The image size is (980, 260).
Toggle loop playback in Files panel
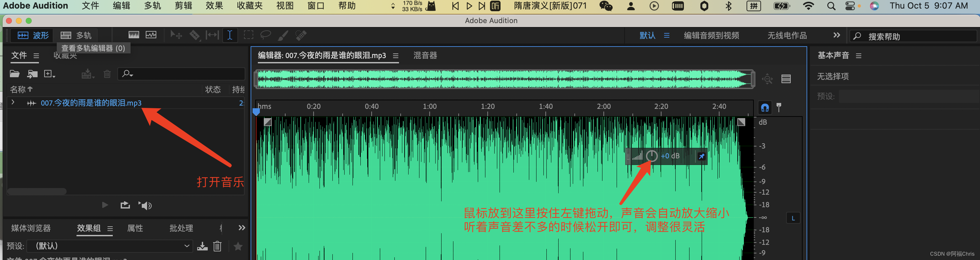click(x=125, y=205)
